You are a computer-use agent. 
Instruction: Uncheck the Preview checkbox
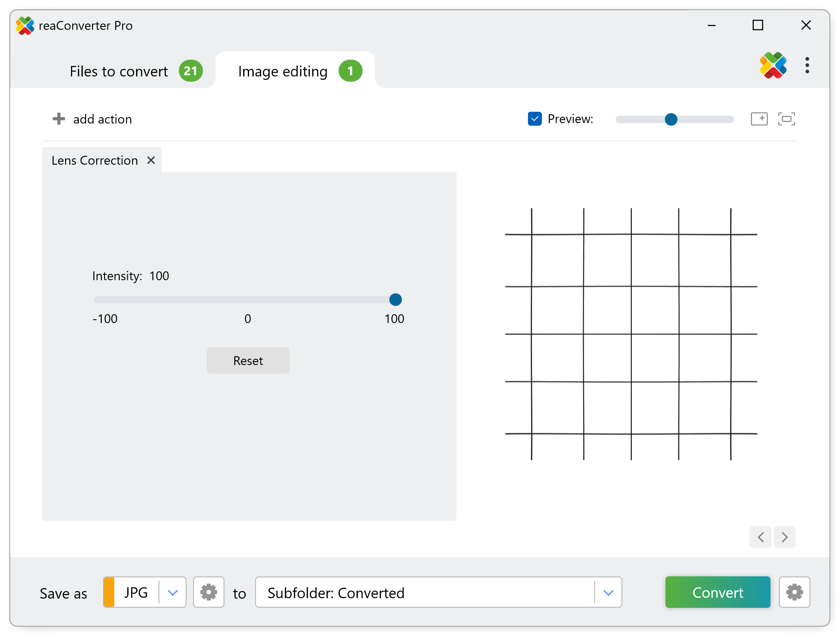click(535, 119)
